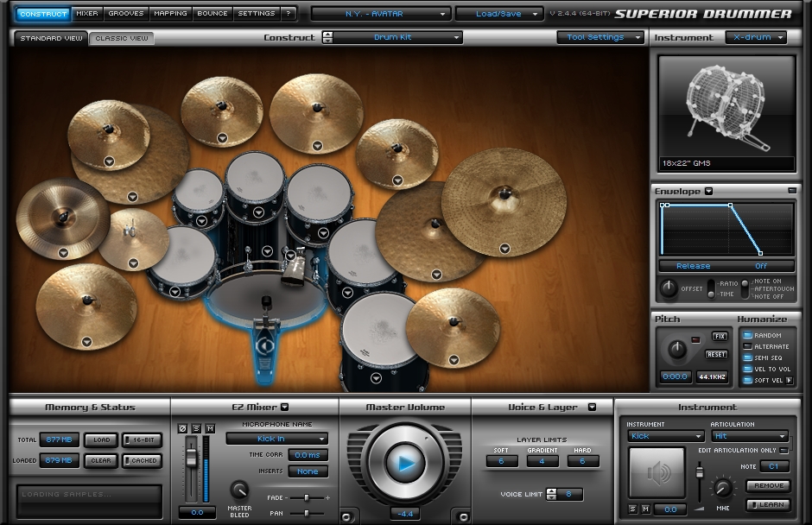Open the help question mark button
The image size is (812, 525).
pos(289,14)
